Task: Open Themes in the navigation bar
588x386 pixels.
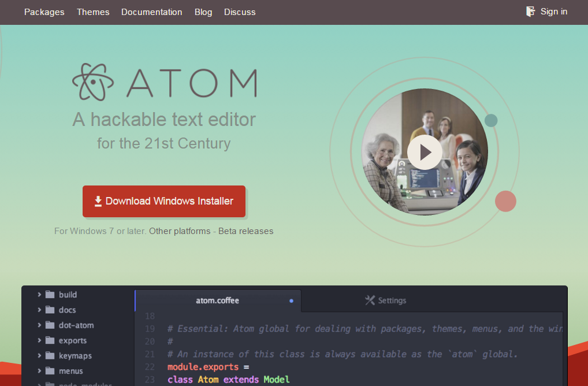Action: point(93,12)
